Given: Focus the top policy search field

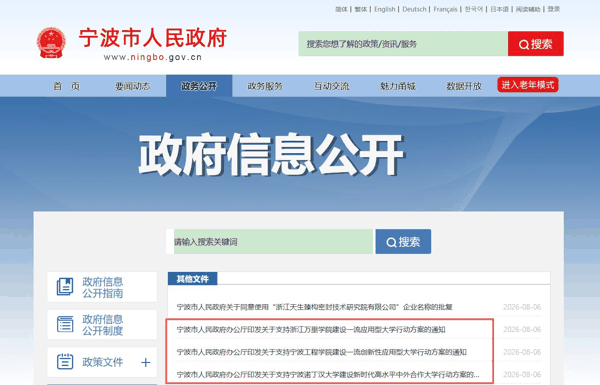Looking at the screenshot, I should click(x=403, y=44).
